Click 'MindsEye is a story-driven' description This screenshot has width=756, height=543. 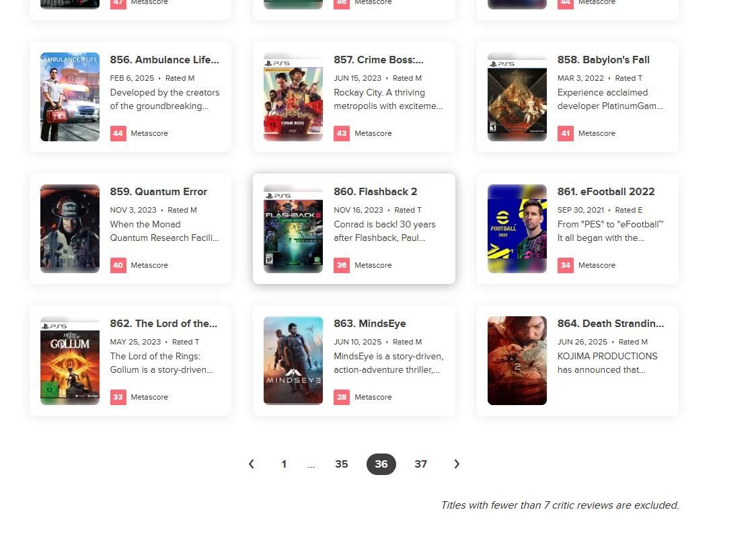coord(389,363)
